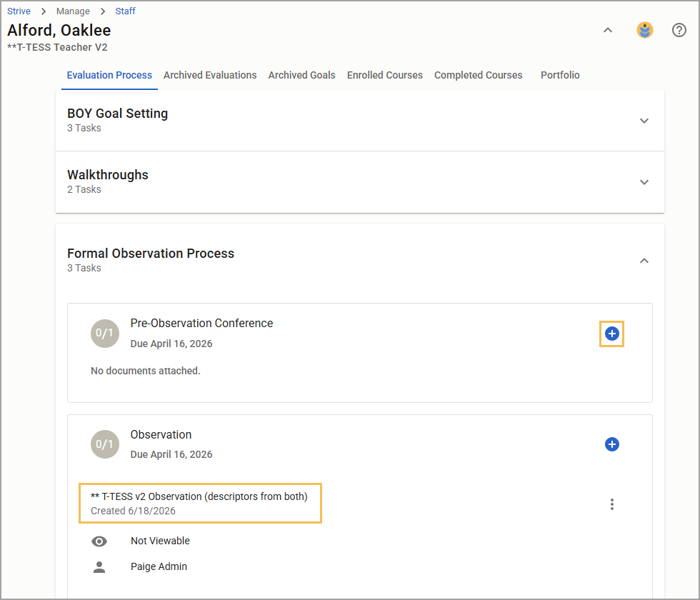
Task: Open the Archived Goals tab
Action: [301, 75]
